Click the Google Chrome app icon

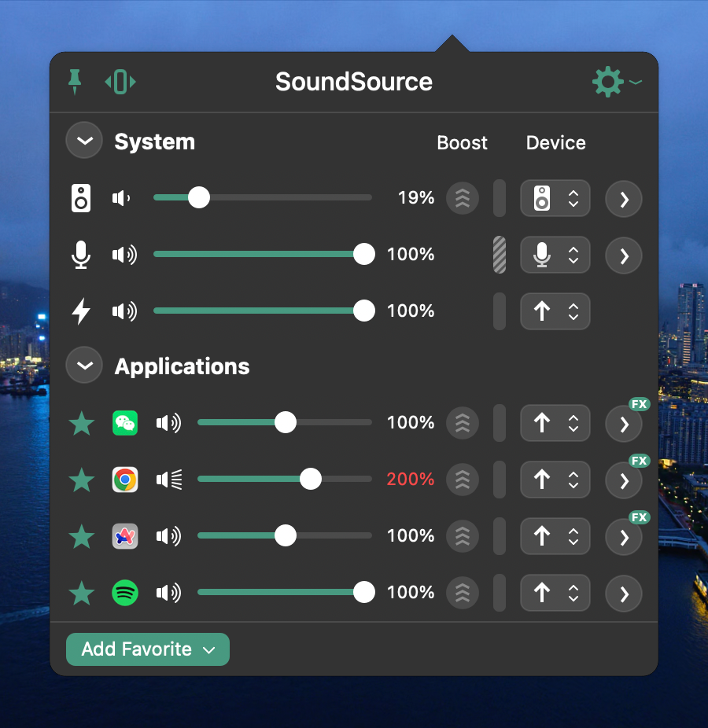click(125, 480)
